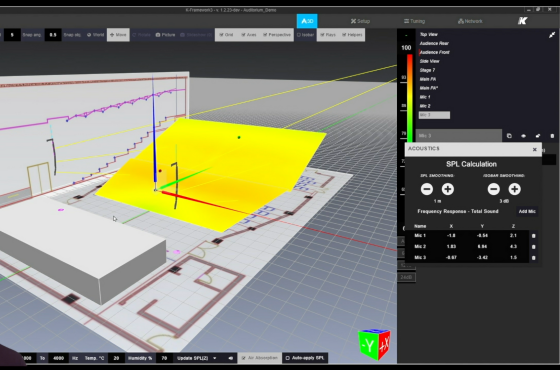Click the orientation cube +X face

(x=384, y=344)
